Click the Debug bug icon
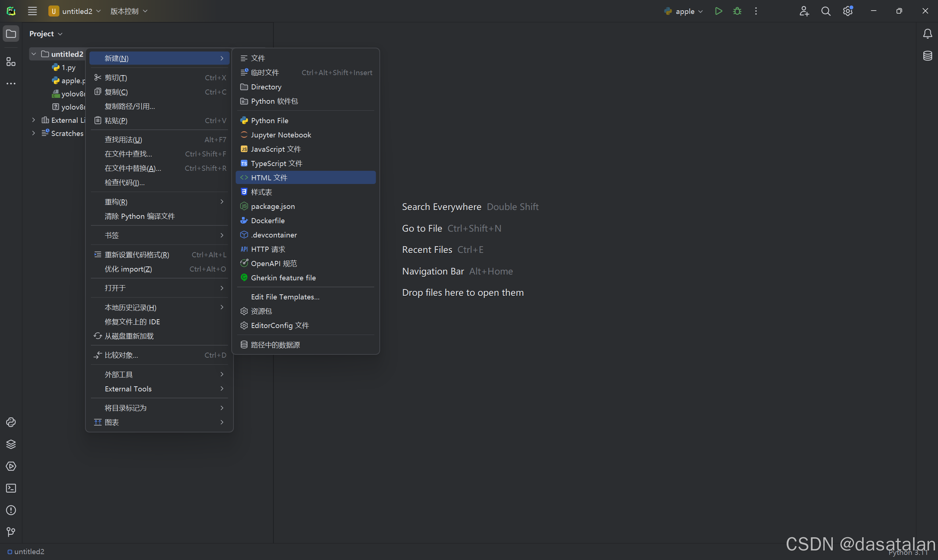This screenshot has height=560, width=938. coord(737,11)
